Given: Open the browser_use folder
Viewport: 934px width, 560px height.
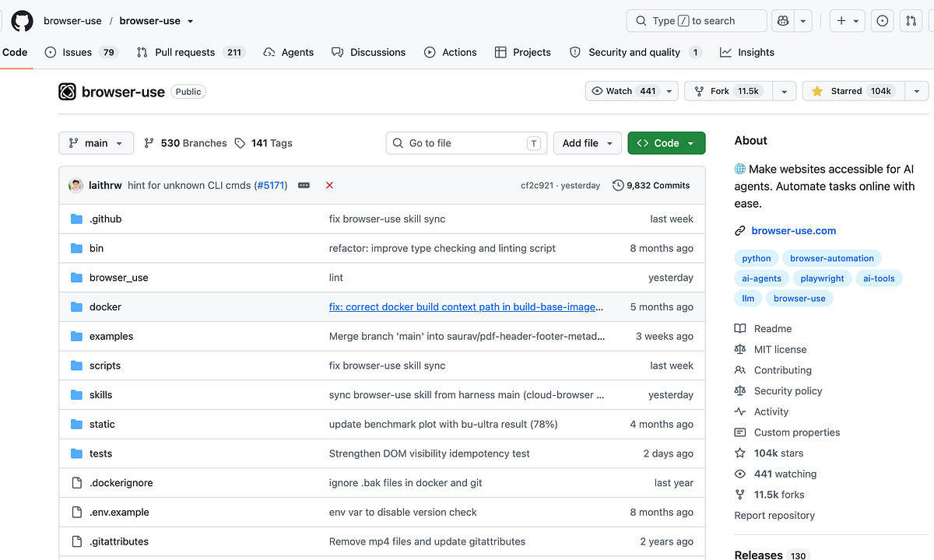Looking at the screenshot, I should point(118,278).
